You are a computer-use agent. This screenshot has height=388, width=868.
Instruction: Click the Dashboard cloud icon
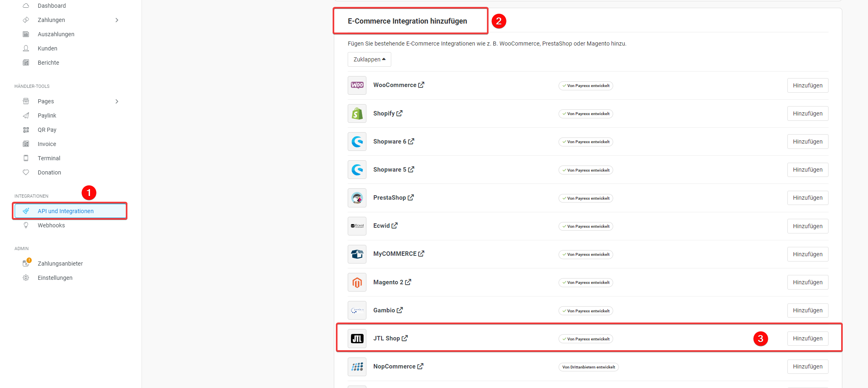pos(26,6)
